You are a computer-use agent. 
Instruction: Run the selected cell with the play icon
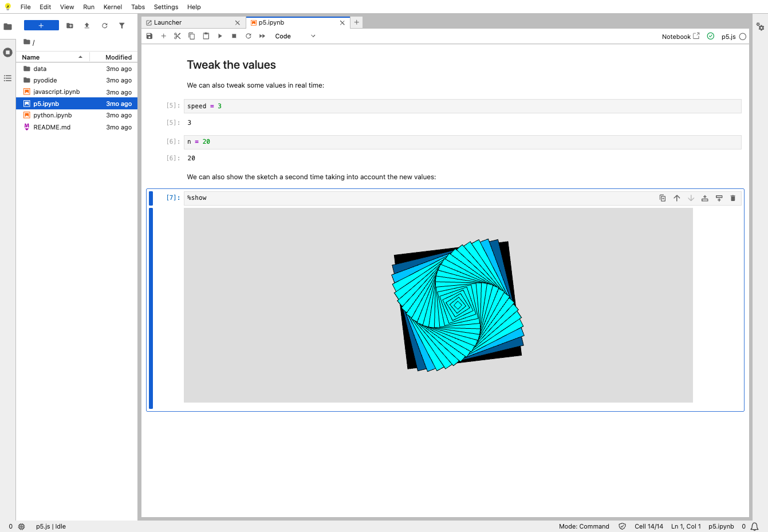[x=220, y=36]
